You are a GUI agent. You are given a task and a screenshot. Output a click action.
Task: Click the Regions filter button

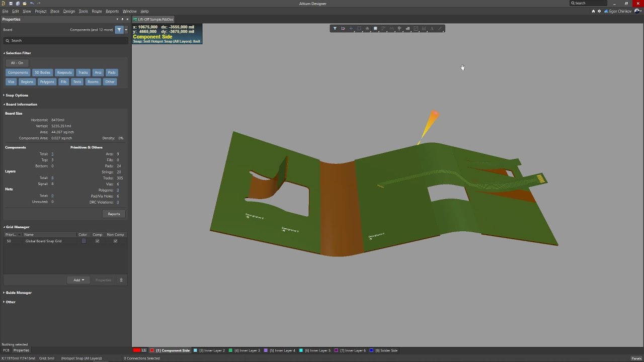[27, 81]
